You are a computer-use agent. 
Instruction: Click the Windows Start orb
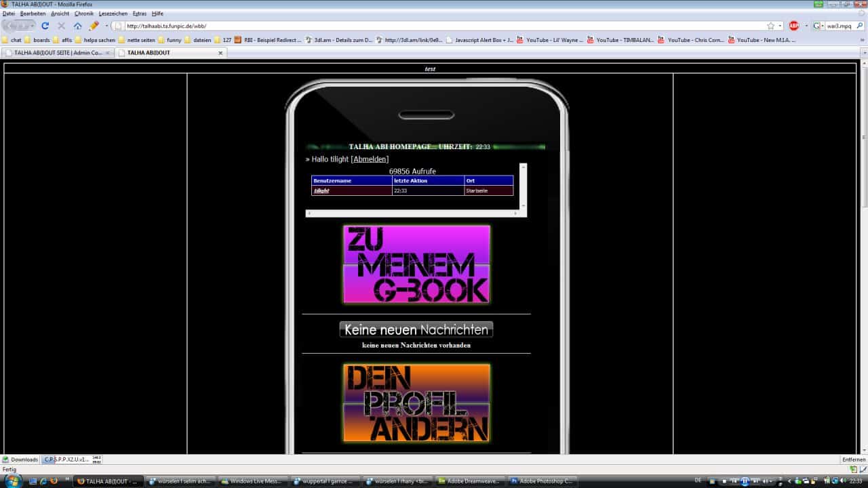(13, 481)
